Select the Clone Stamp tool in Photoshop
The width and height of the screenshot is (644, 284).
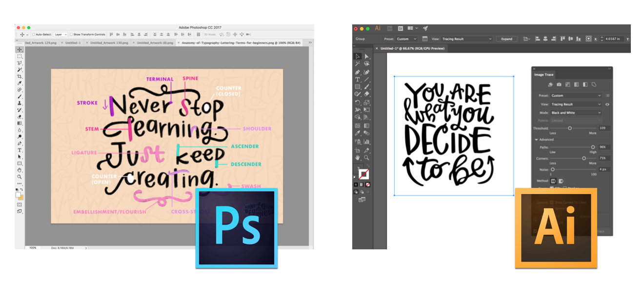[x=20, y=103]
